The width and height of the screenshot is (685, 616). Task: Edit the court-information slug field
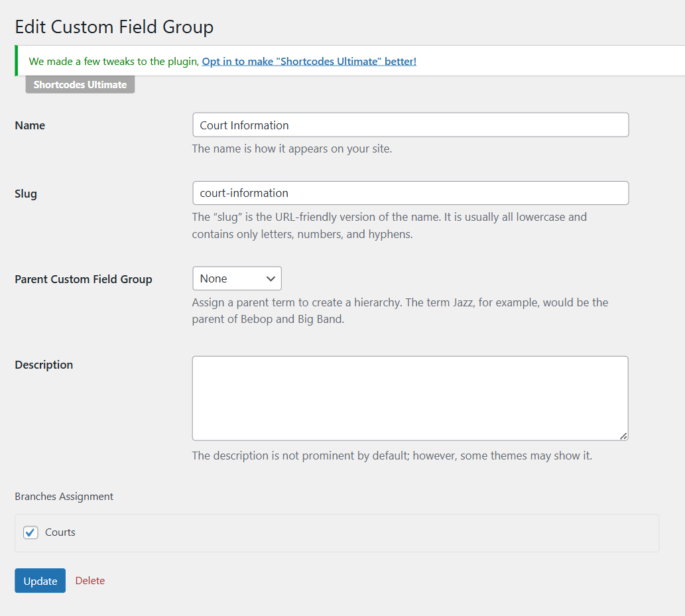click(410, 193)
